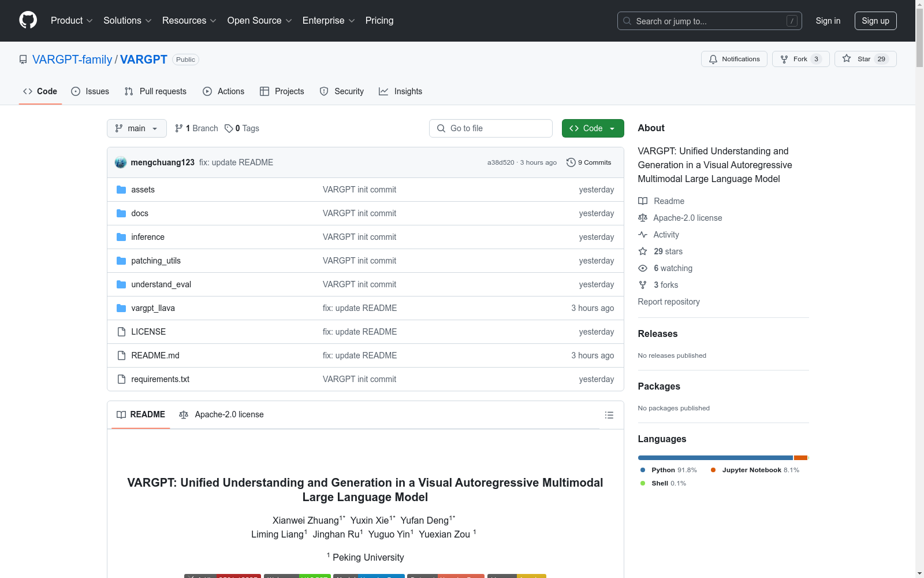Focus the Go to file input
924x578 pixels.
pos(491,128)
